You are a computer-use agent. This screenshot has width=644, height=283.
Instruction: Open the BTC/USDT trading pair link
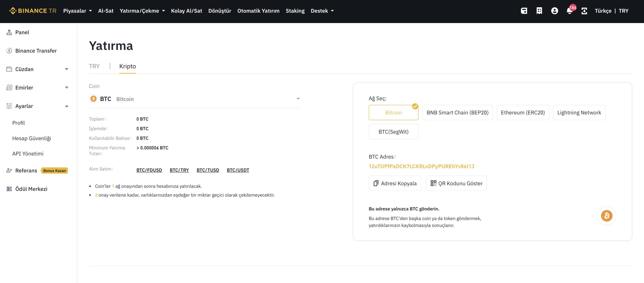tap(238, 170)
